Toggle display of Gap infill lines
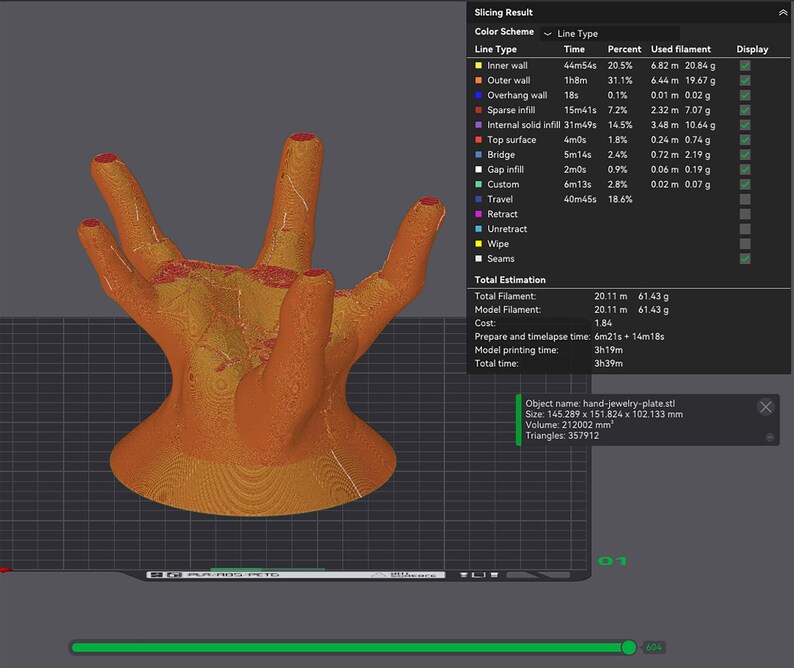The width and height of the screenshot is (794, 668). [745, 169]
